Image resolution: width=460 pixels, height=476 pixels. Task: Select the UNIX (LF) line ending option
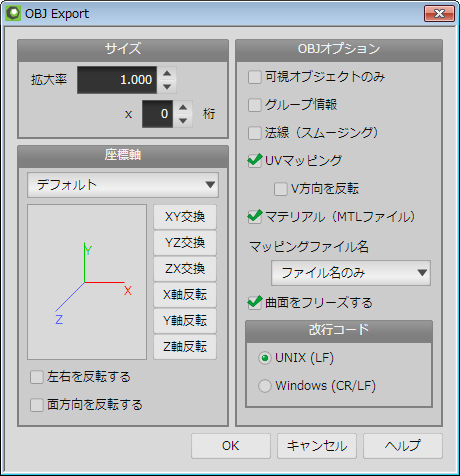[x=265, y=358]
